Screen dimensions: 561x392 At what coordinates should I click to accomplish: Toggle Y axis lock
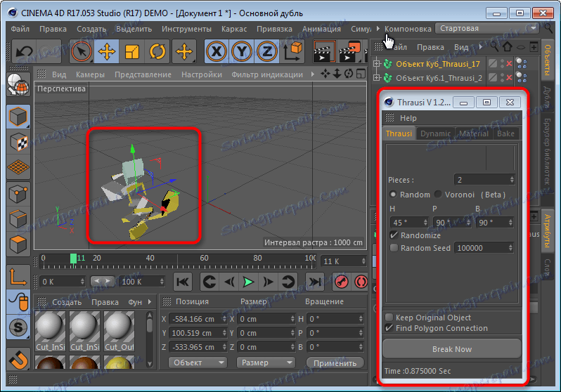point(242,52)
